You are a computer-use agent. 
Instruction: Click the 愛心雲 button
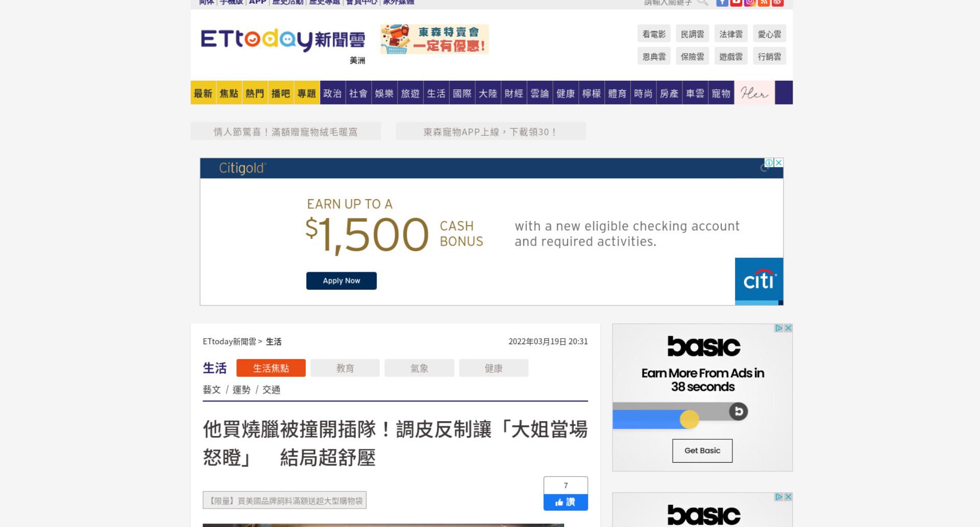click(x=770, y=34)
